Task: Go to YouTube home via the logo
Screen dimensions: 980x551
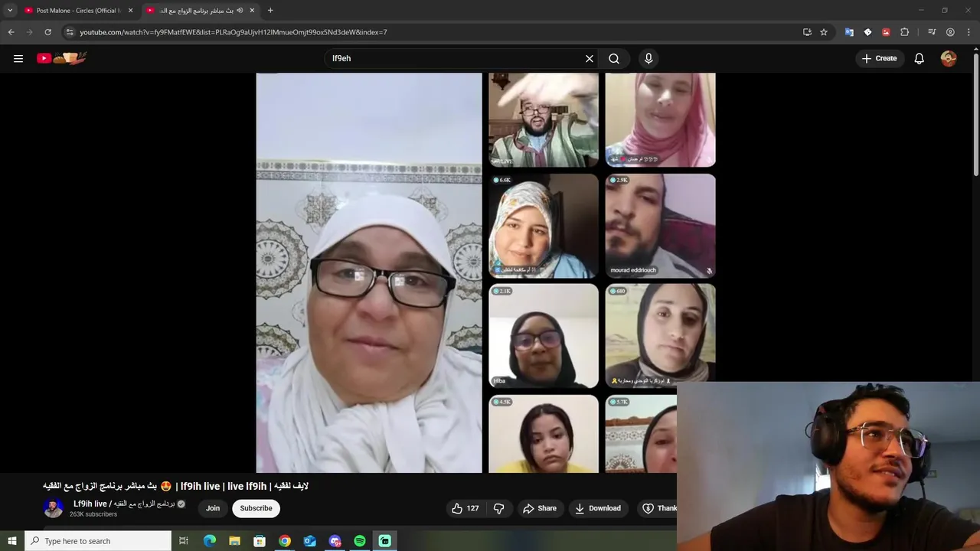Action: click(x=62, y=58)
